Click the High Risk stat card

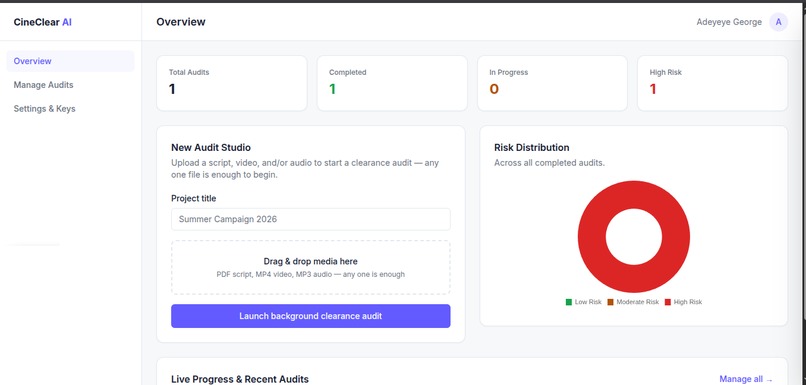tap(712, 83)
